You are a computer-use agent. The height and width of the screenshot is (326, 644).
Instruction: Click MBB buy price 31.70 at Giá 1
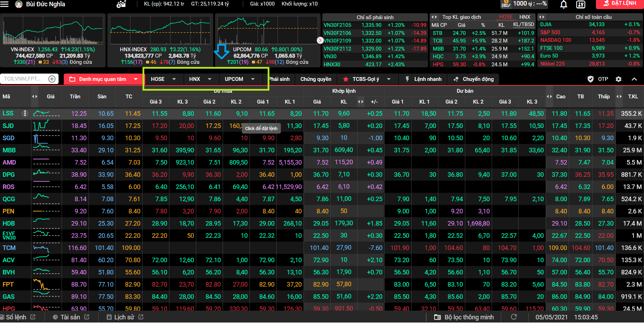click(x=267, y=150)
